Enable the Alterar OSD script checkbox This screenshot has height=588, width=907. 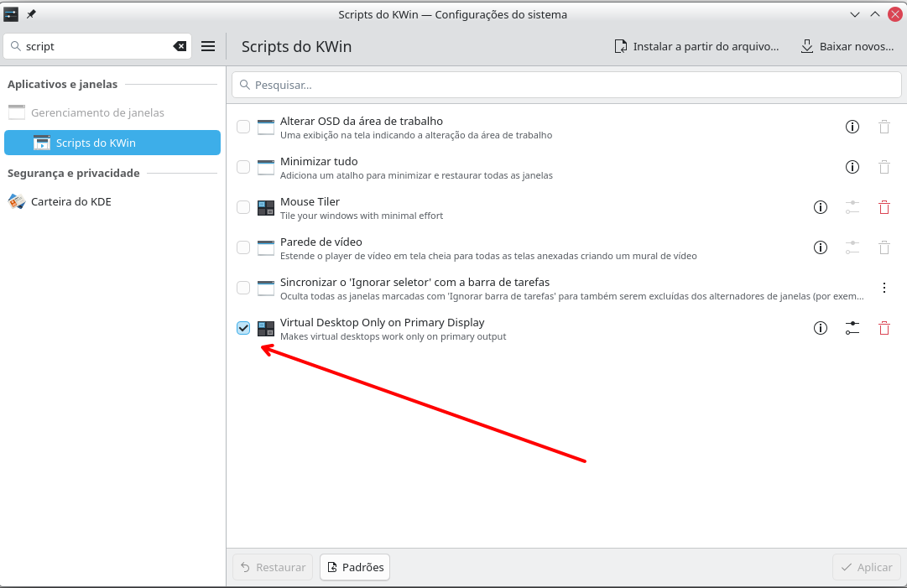pos(243,127)
